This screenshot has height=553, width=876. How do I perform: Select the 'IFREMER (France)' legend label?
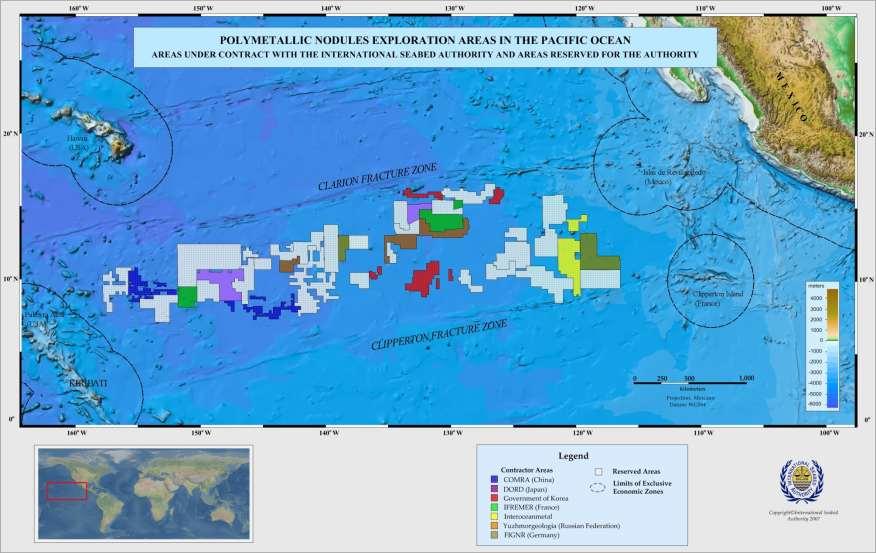coord(531,507)
